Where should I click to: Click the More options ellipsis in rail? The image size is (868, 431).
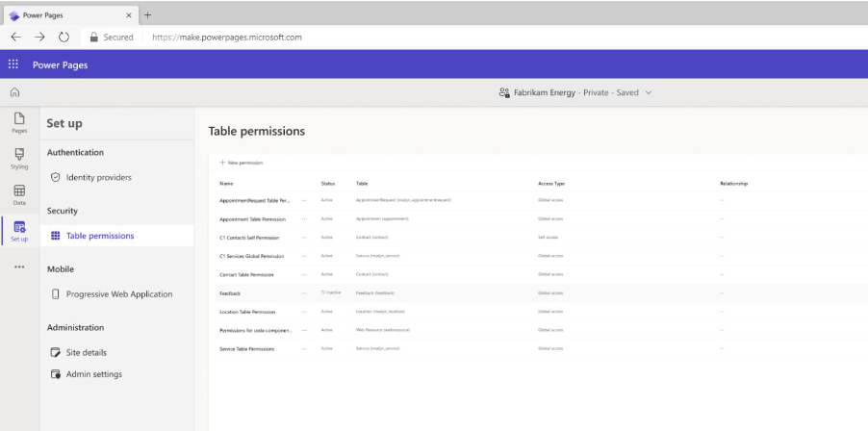pos(18,266)
